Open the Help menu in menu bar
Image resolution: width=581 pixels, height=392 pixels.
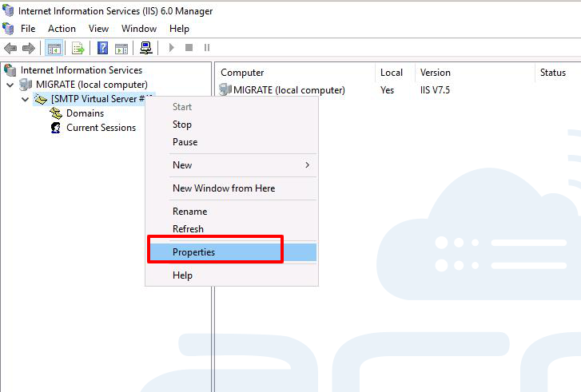click(179, 29)
